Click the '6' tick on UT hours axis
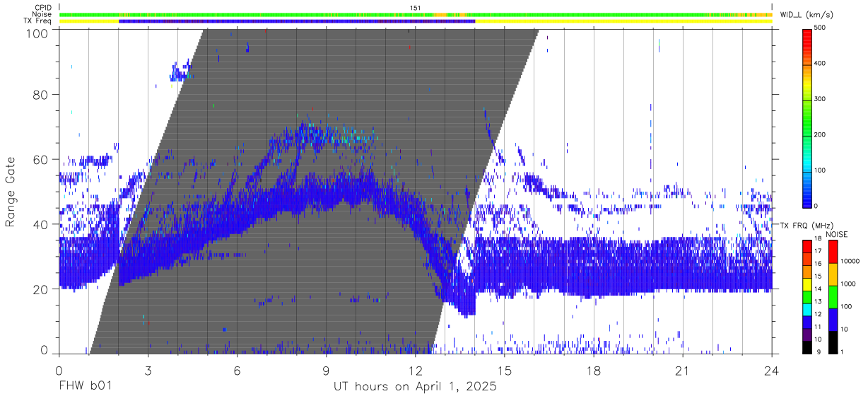868x401 pixels. [237, 371]
